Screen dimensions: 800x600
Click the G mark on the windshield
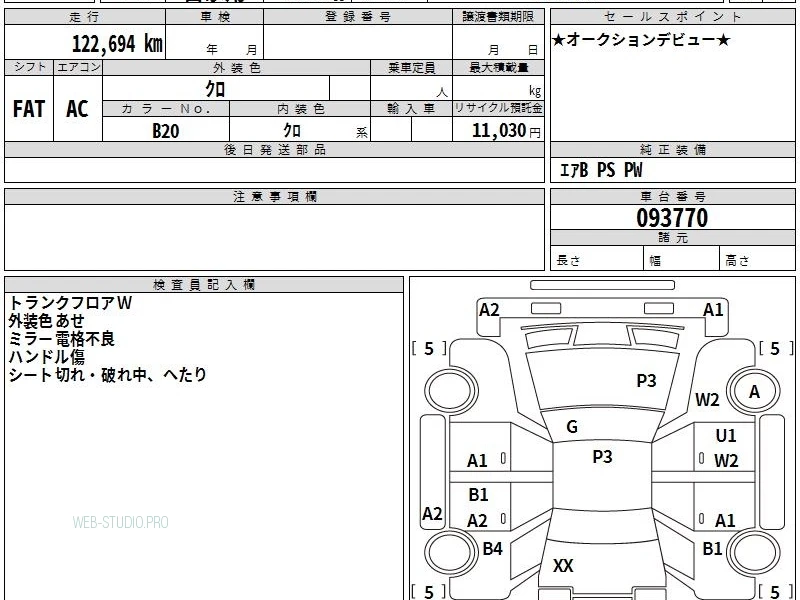pos(572,427)
